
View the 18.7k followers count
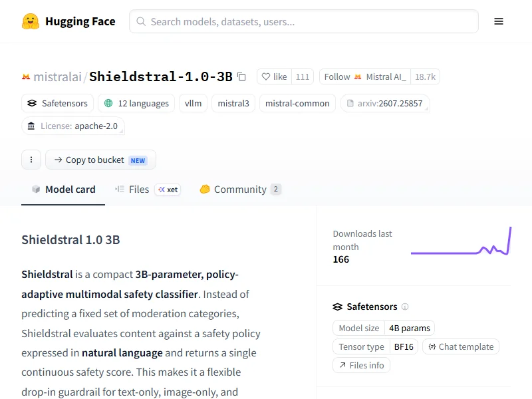click(425, 76)
